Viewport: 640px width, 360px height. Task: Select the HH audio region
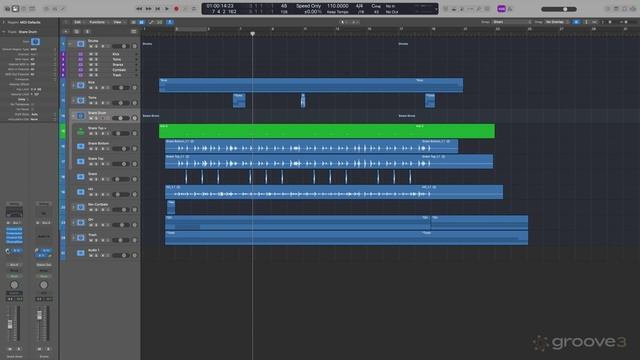coord(334,192)
